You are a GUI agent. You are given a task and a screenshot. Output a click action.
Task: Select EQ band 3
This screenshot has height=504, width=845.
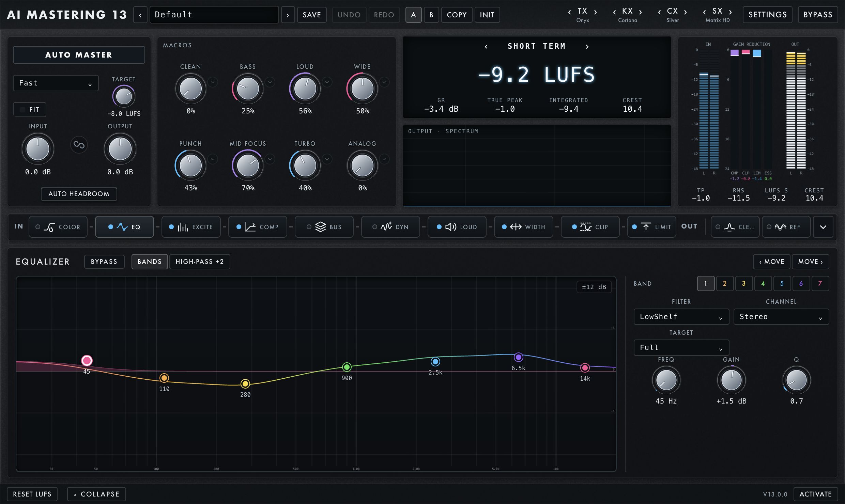(x=744, y=283)
